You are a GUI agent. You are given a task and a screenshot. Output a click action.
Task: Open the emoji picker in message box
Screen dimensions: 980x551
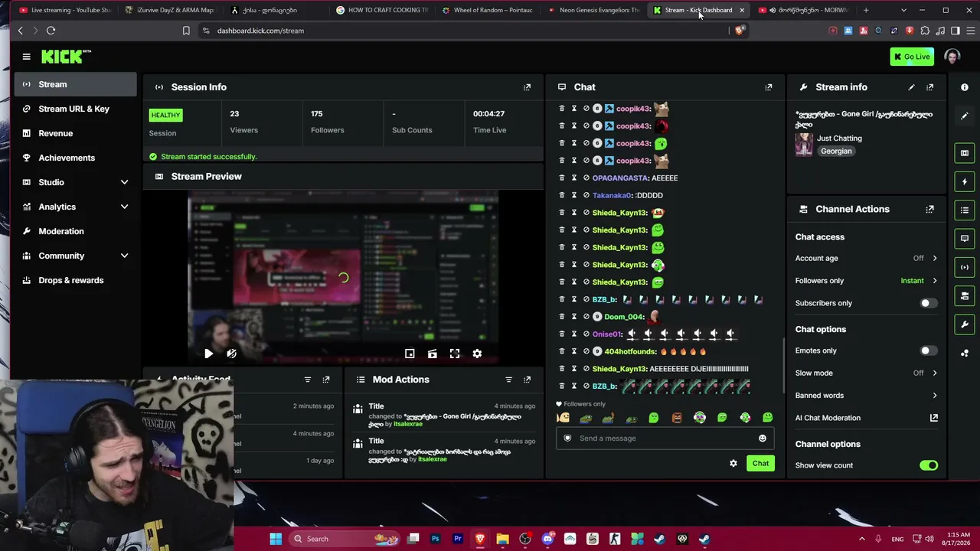point(763,439)
